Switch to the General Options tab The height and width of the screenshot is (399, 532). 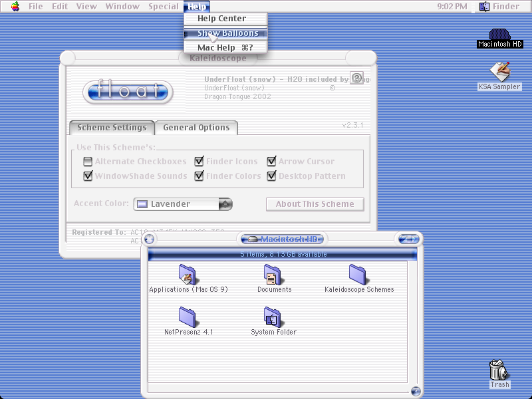(196, 128)
